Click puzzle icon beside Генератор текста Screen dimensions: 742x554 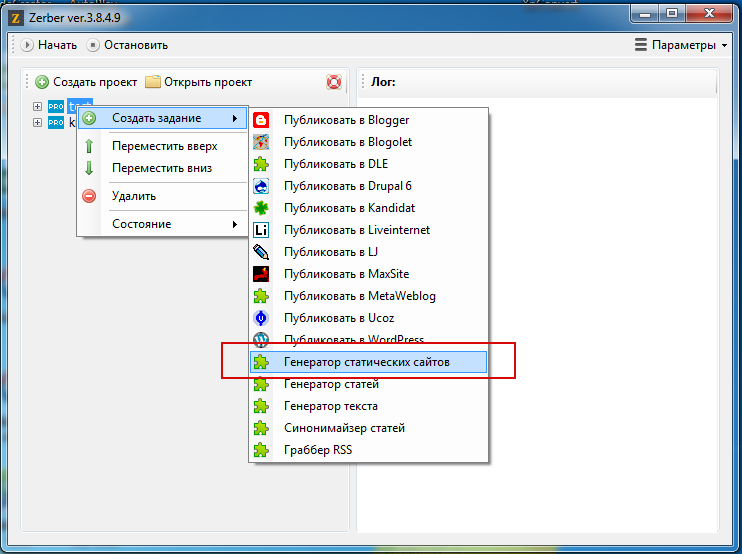pos(261,406)
